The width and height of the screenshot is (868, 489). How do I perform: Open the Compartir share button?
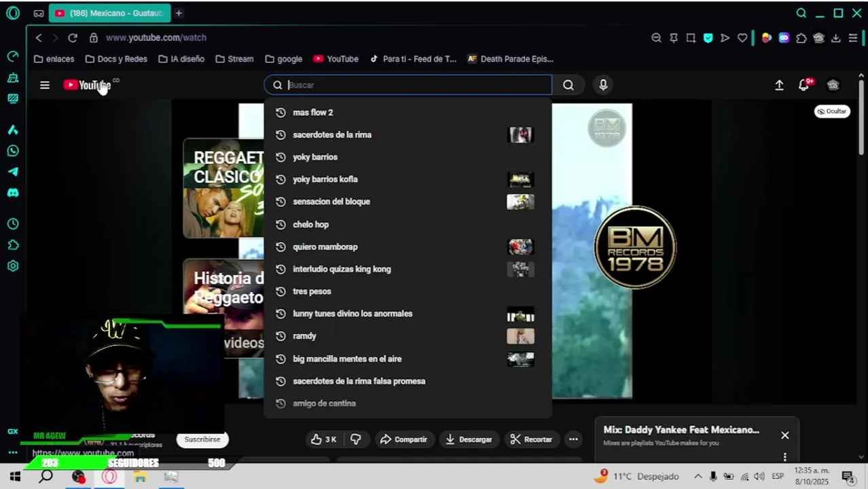point(403,439)
